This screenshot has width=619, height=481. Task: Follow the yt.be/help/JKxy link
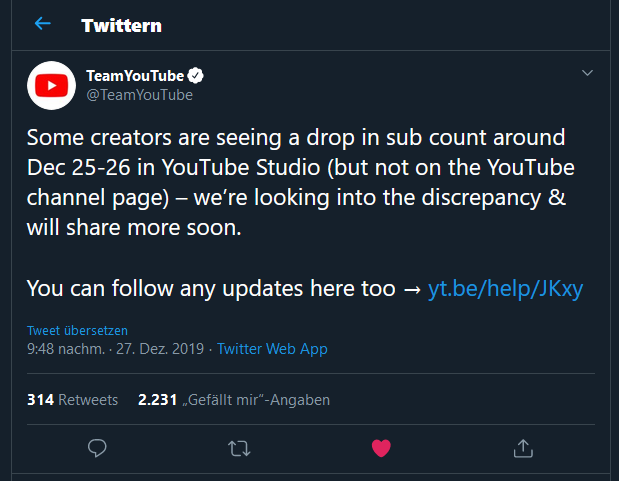pos(505,288)
